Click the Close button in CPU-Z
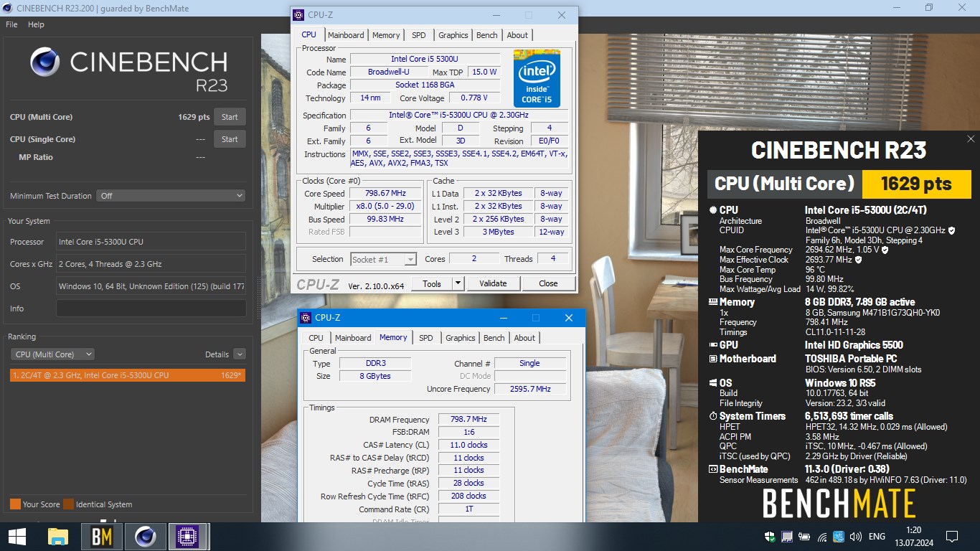The height and width of the screenshot is (551, 980). coord(548,283)
